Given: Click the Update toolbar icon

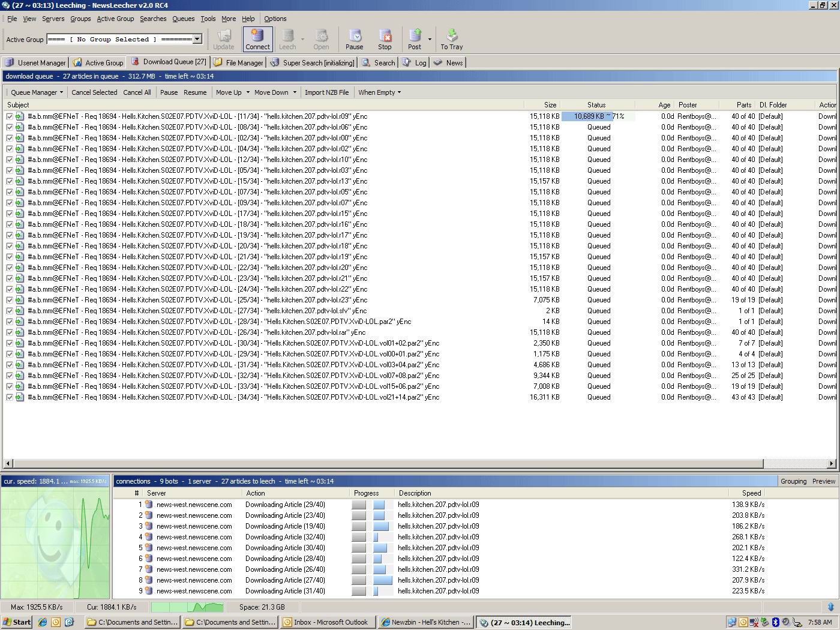Looking at the screenshot, I should pos(224,39).
